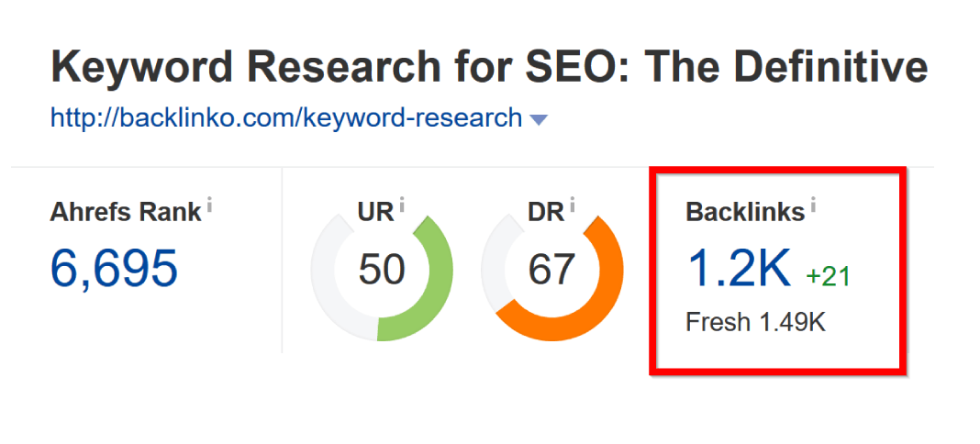Click the info icon next to UR
The image size is (980, 444).
pyautogui.click(x=401, y=205)
